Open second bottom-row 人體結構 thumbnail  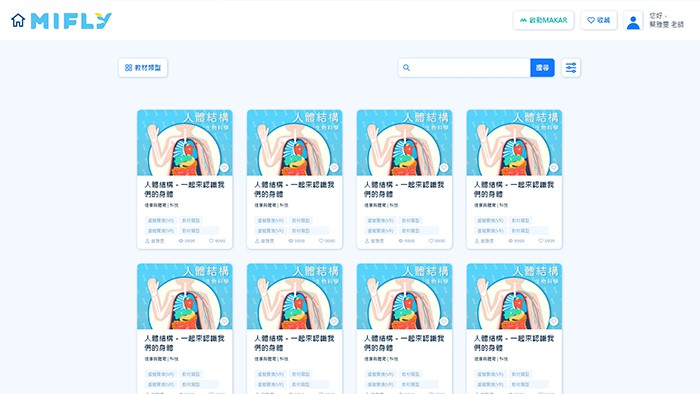coord(295,296)
